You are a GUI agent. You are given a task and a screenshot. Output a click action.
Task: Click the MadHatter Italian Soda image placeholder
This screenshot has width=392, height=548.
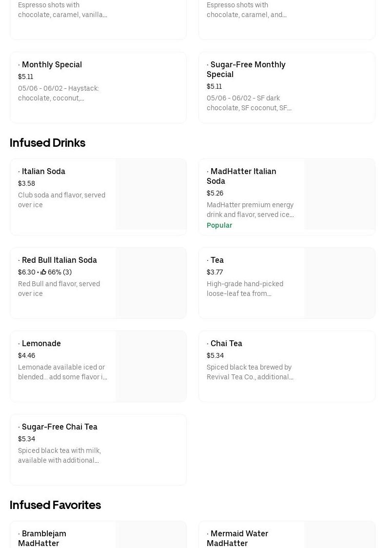(x=339, y=194)
